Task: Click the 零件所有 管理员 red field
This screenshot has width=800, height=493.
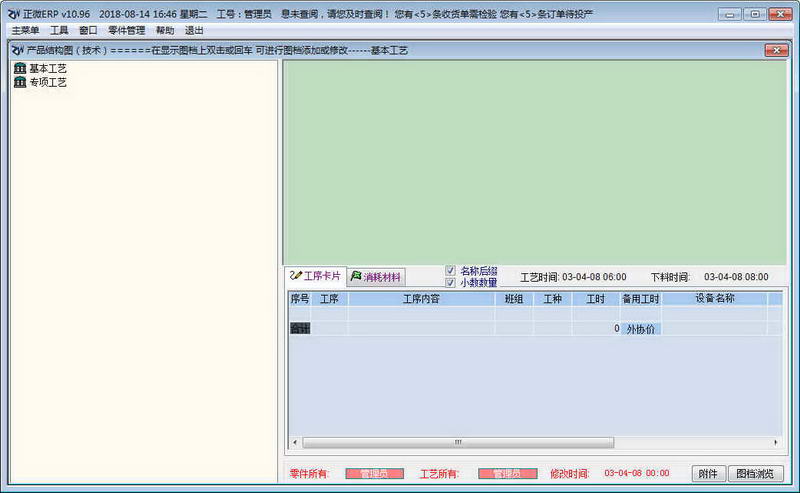Action: click(x=374, y=474)
